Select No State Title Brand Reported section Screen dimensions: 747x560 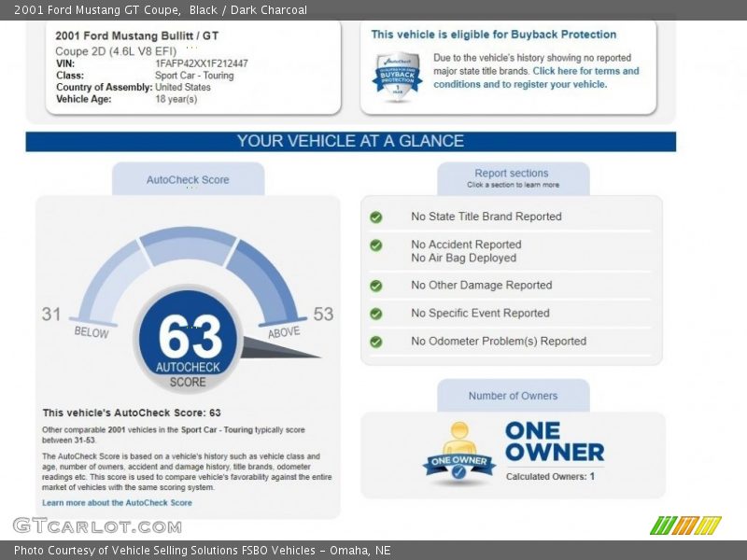point(486,217)
